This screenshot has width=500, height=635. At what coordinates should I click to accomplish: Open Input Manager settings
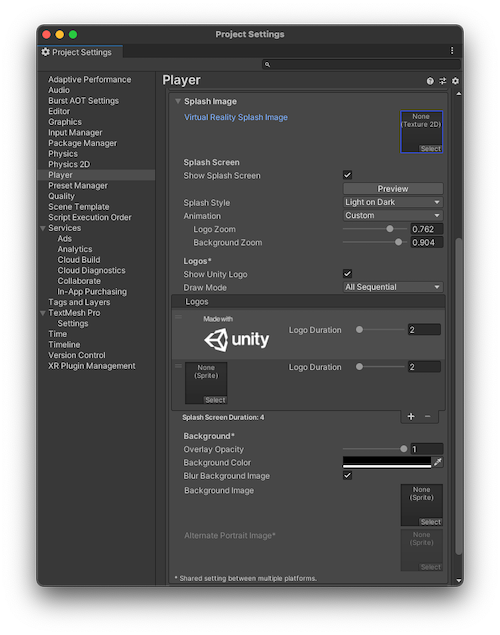(75, 132)
